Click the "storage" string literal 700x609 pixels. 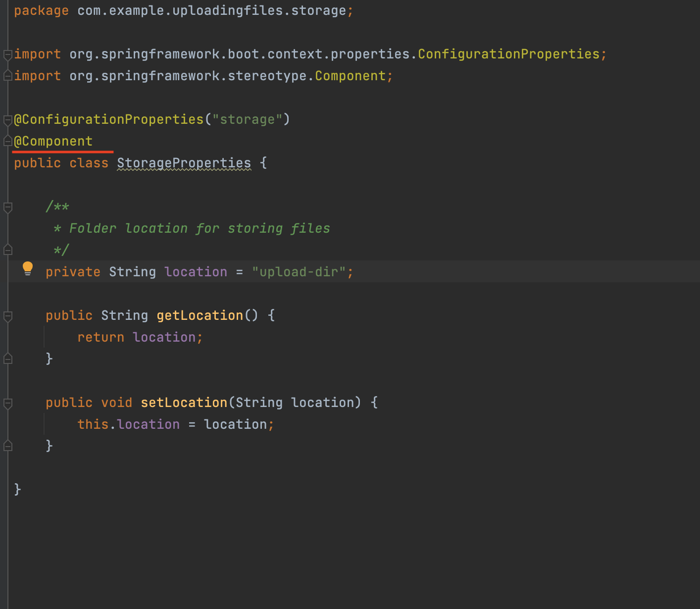coord(247,119)
